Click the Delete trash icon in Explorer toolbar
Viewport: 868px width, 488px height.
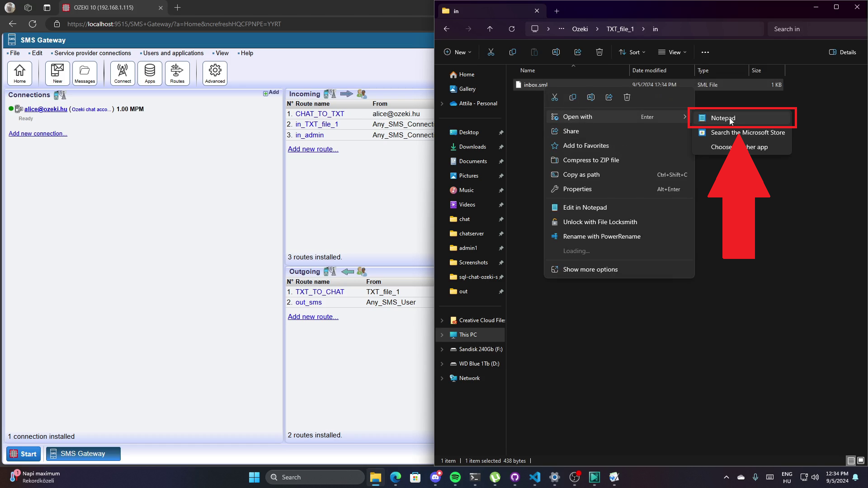point(599,52)
